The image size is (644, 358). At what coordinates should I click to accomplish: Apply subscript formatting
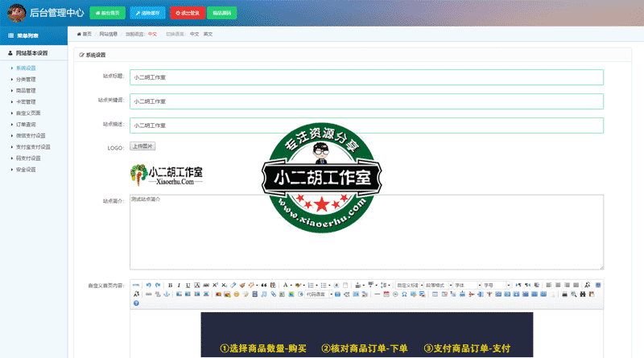pos(224,285)
